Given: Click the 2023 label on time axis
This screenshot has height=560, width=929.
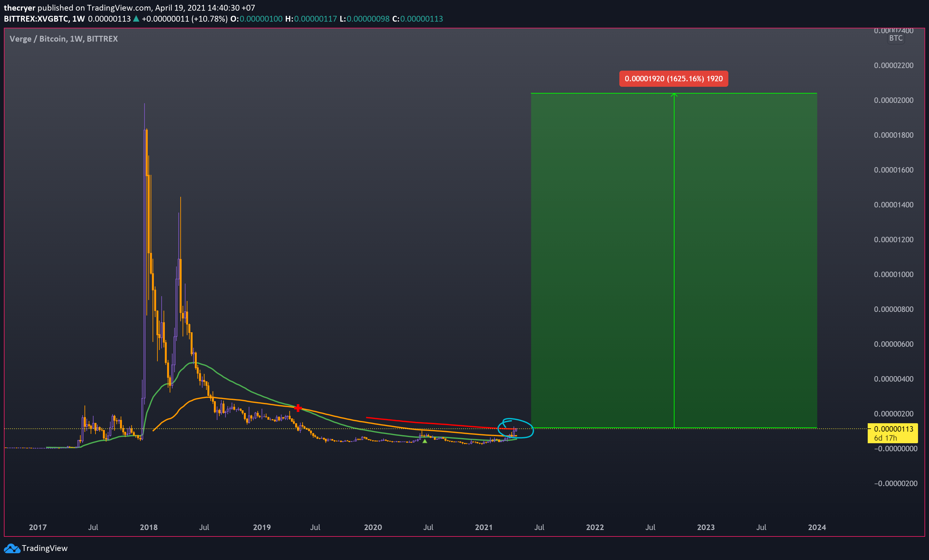Looking at the screenshot, I should coord(706,527).
